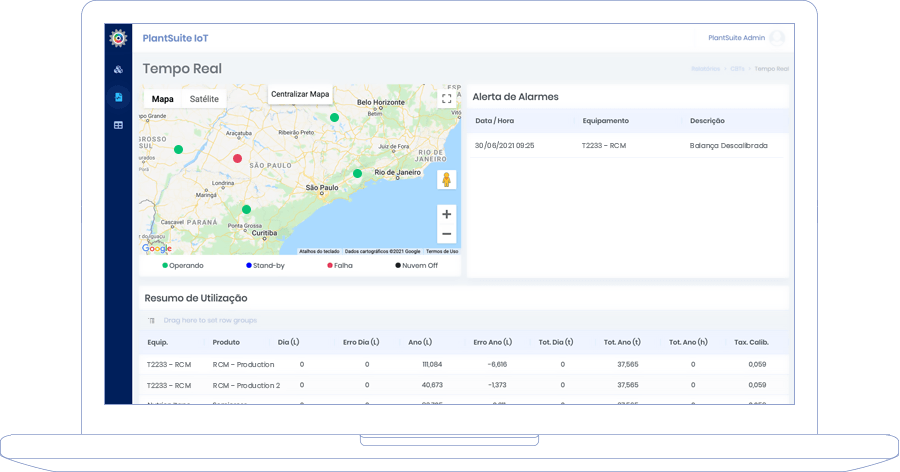Click the -1,373 Erro Ano cell

click(x=497, y=385)
